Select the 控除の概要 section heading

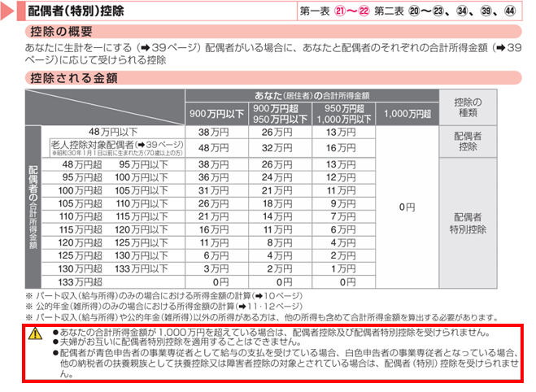[x=61, y=32]
